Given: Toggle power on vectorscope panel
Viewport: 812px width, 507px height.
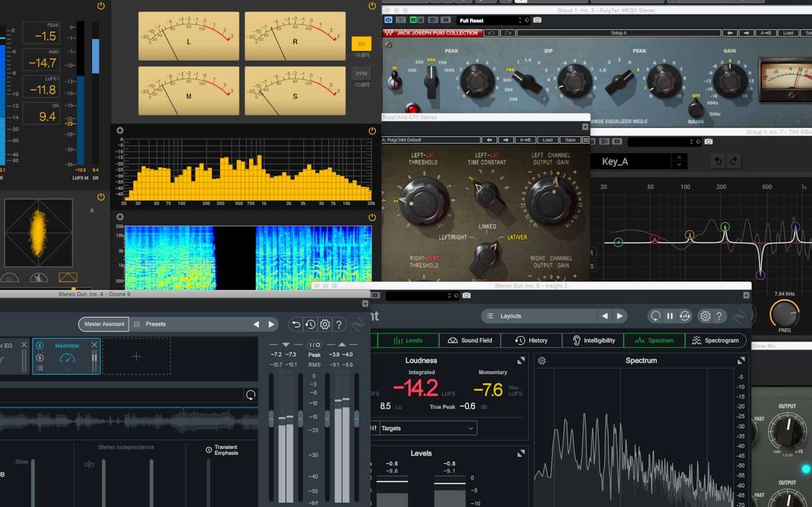Looking at the screenshot, I should pos(101,197).
